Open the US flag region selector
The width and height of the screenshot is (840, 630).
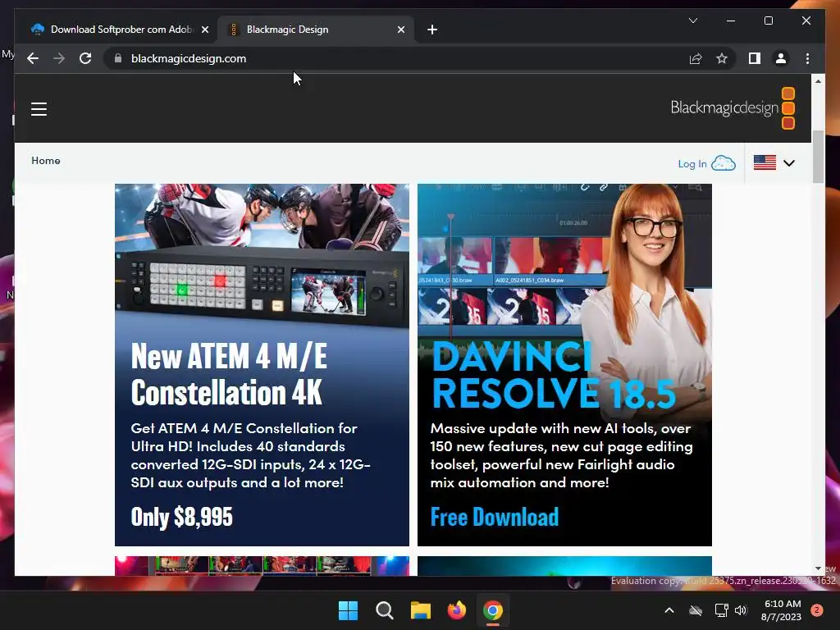pyautogui.click(x=765, y=162)
